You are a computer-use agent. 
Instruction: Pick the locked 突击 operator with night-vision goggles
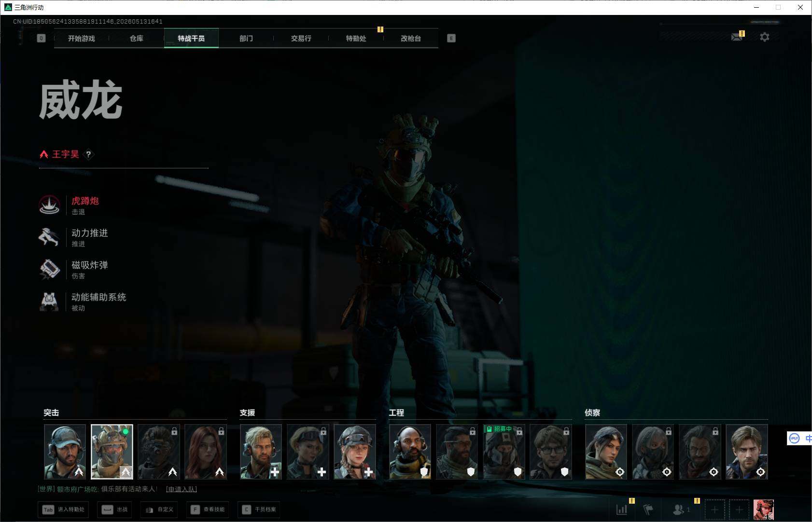pyautogui.click(x=159, y=452)
